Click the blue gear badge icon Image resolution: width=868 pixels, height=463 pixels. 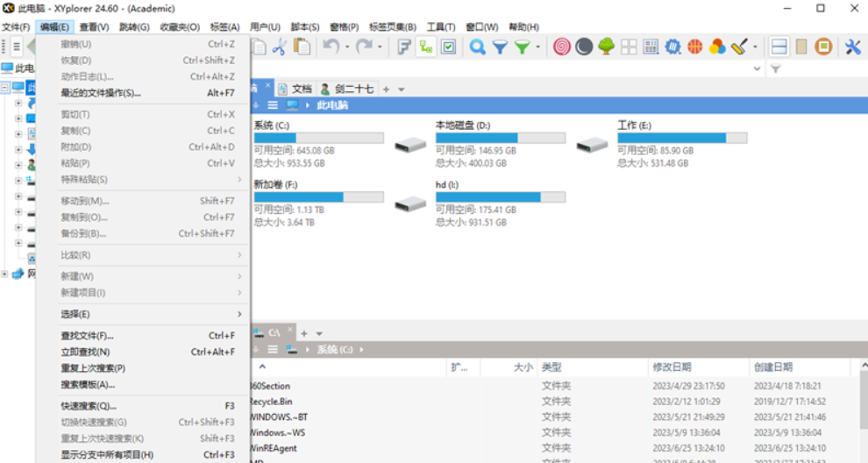tap(672, 47)
